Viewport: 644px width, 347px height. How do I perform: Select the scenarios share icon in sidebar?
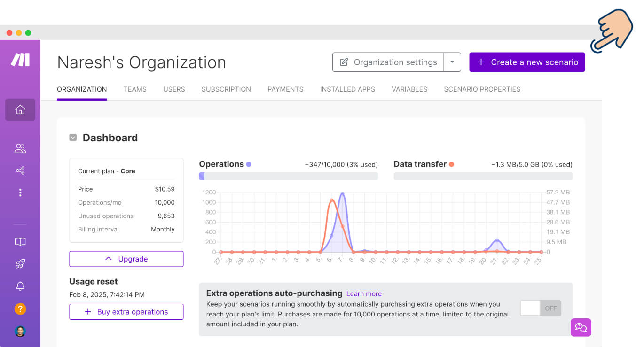[20, 170]
